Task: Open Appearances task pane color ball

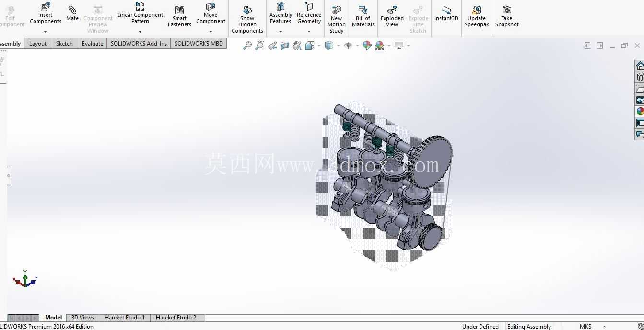Action: click(x=640, y=112)
